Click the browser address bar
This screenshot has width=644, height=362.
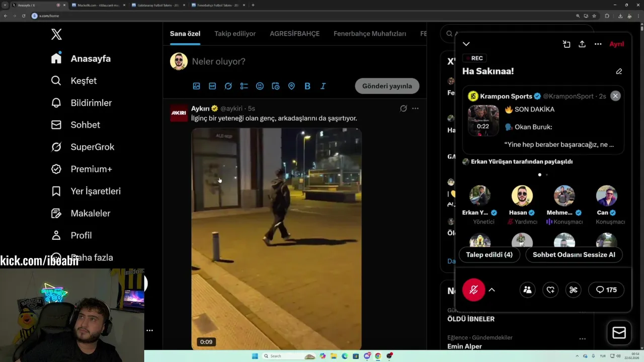302,16
